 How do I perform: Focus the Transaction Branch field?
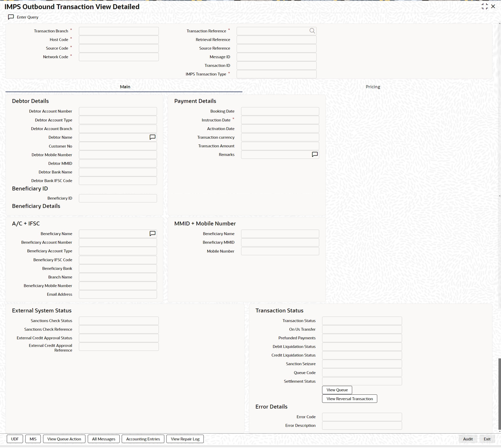point(119,31)
